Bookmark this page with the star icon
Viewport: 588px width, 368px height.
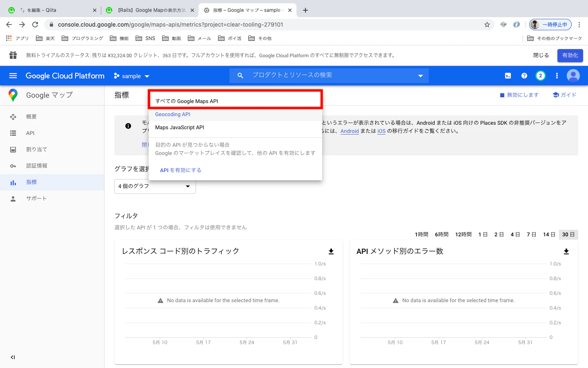(487, 25)
